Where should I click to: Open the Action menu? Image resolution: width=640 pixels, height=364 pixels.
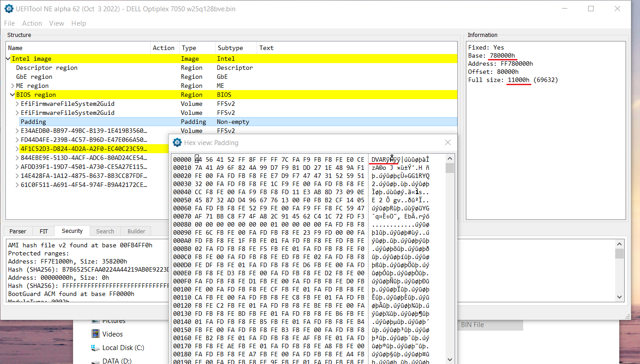click(32, 23)
